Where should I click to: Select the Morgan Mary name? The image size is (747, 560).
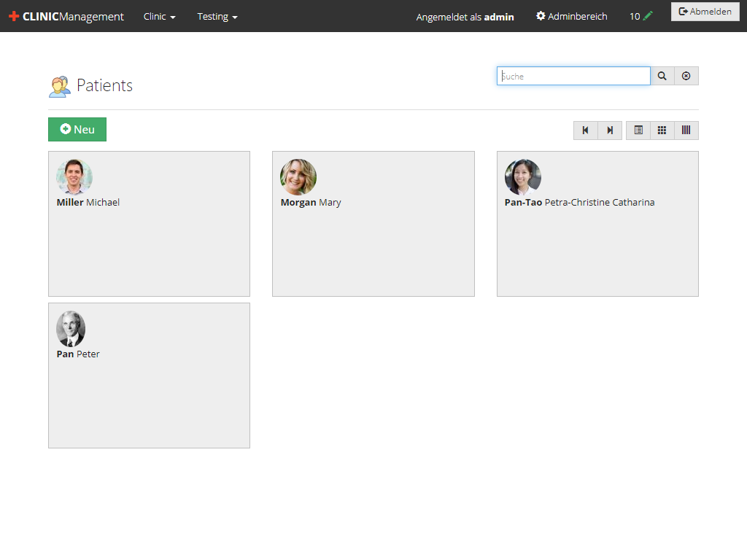[311, 203]
